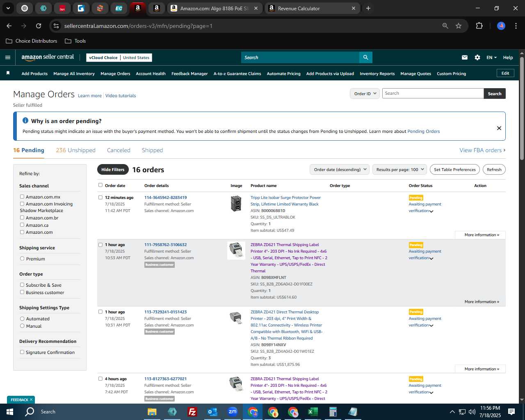Screen dimensions: 525x420
Task: Close the pending order info banner
Action: click(x=499, y=128)
